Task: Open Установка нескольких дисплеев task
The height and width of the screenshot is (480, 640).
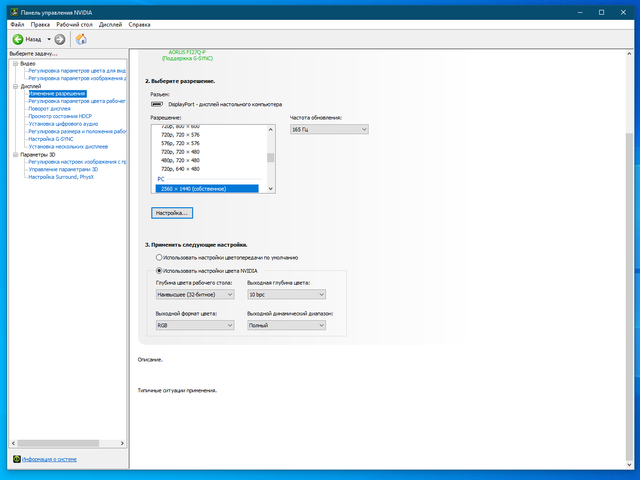Action: [x=68, y=147]
